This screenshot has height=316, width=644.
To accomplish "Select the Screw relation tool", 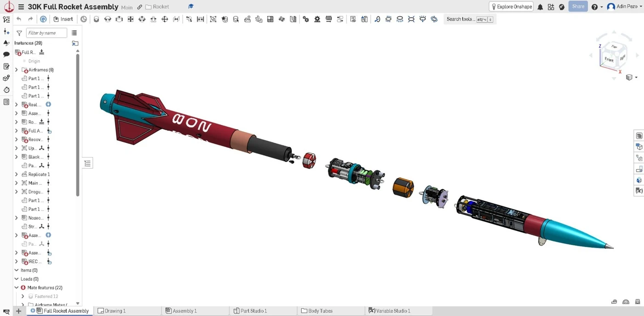I will [329, 19].
